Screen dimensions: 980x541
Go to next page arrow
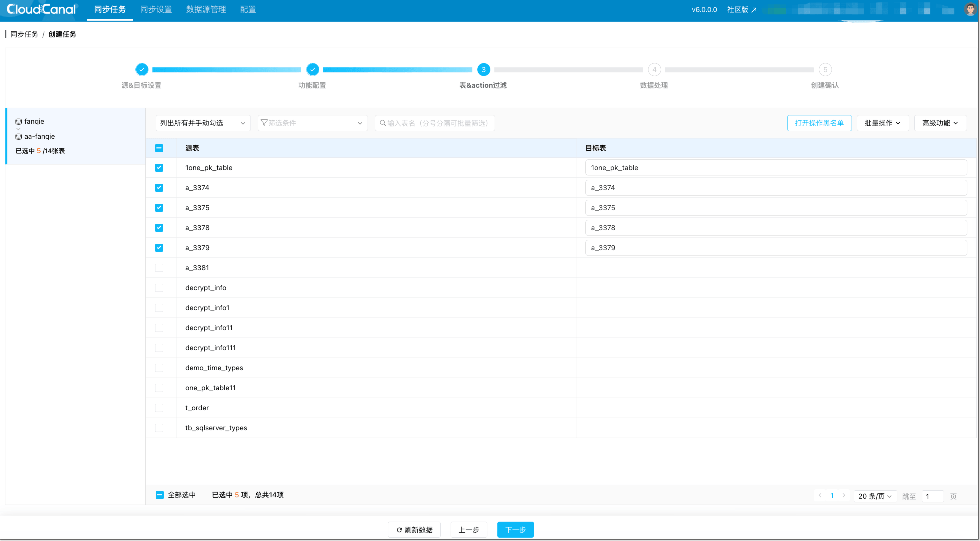tap(844, 495)
